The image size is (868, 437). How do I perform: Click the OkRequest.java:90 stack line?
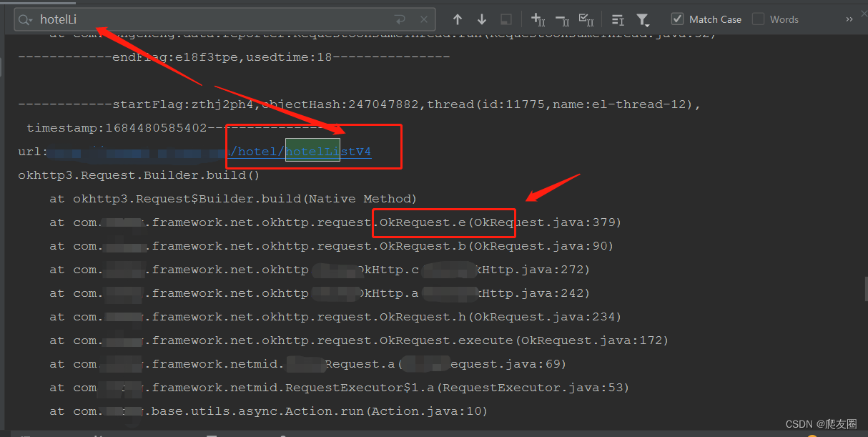tap(332, 245)
